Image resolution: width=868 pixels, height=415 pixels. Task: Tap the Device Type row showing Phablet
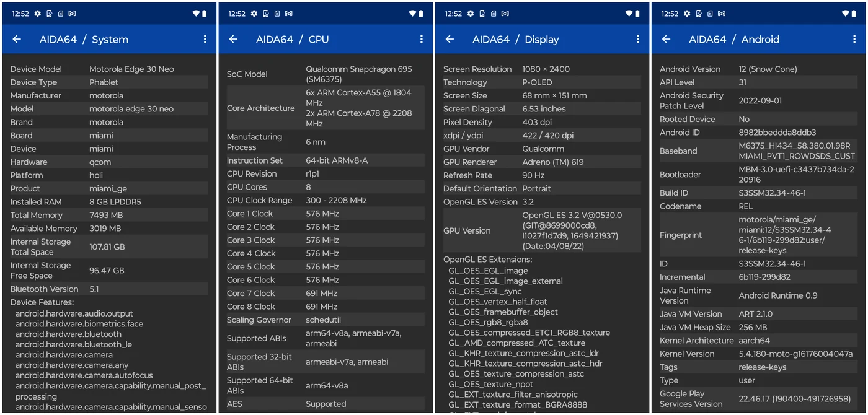(108, 82)
